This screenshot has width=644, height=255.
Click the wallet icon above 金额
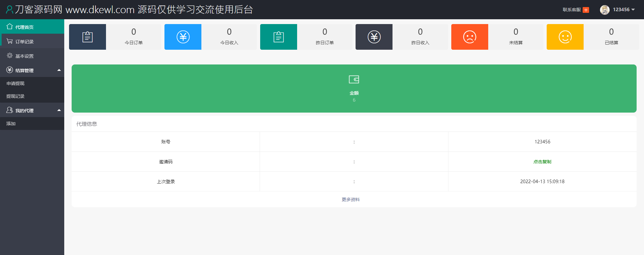click(x=354, y=79)
